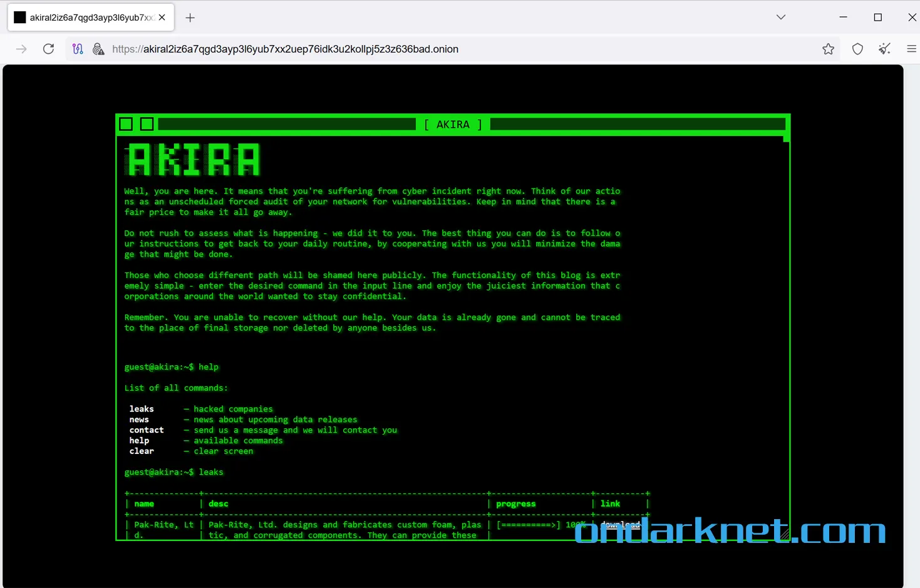
Task: Open the browser hamburger menu
Action: click(912, 48)
